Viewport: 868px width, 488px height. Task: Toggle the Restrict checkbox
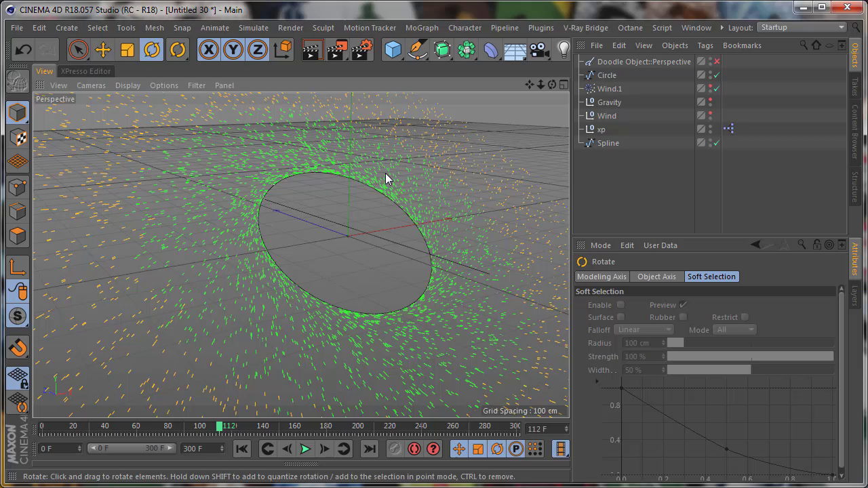pos(745,317)
